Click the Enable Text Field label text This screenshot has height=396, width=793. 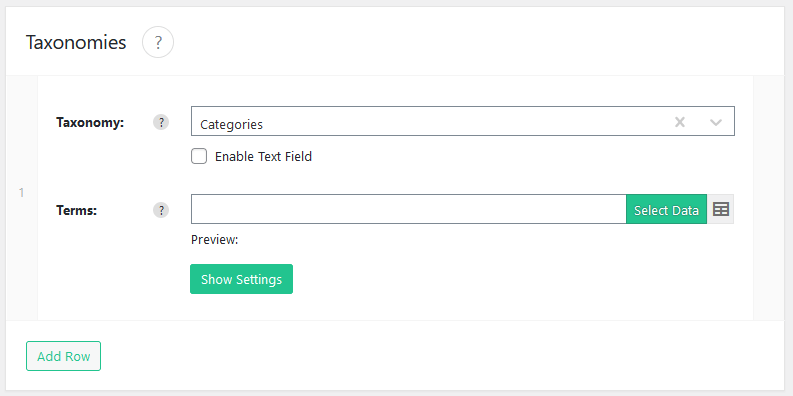coord(263,157)
